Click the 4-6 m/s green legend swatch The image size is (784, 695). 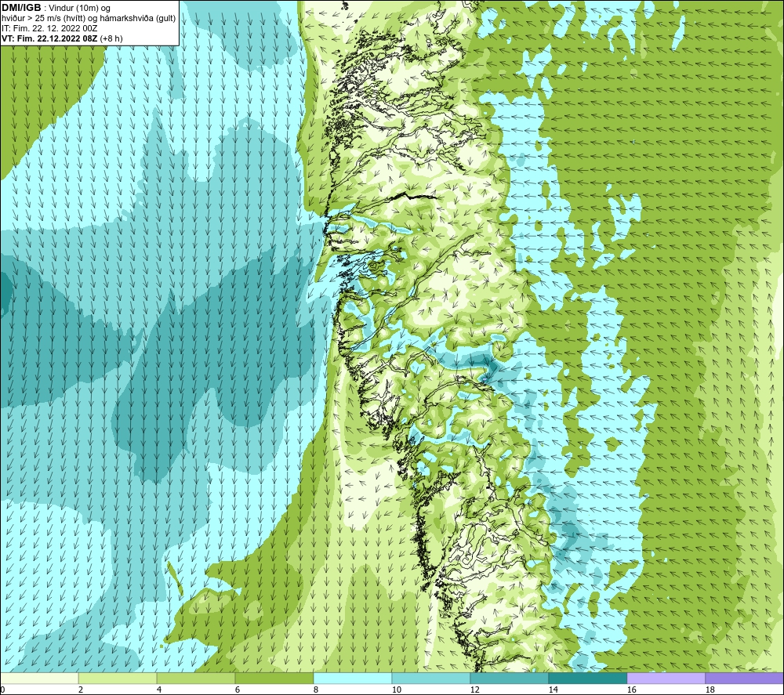196,678
